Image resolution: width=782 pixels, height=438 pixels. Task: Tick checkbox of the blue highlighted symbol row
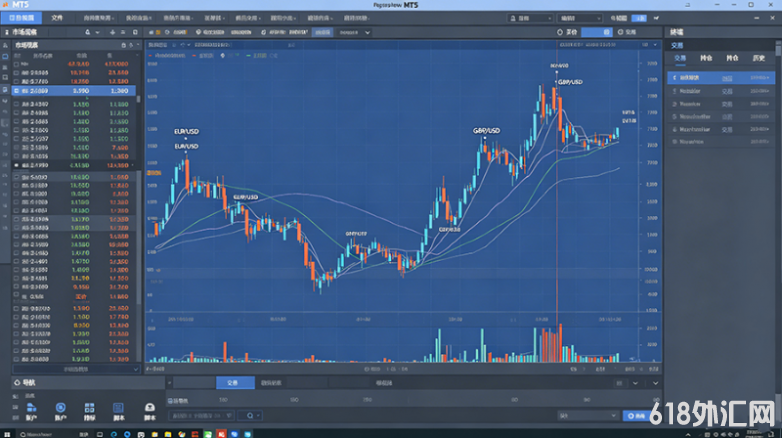tap(16, 91)
